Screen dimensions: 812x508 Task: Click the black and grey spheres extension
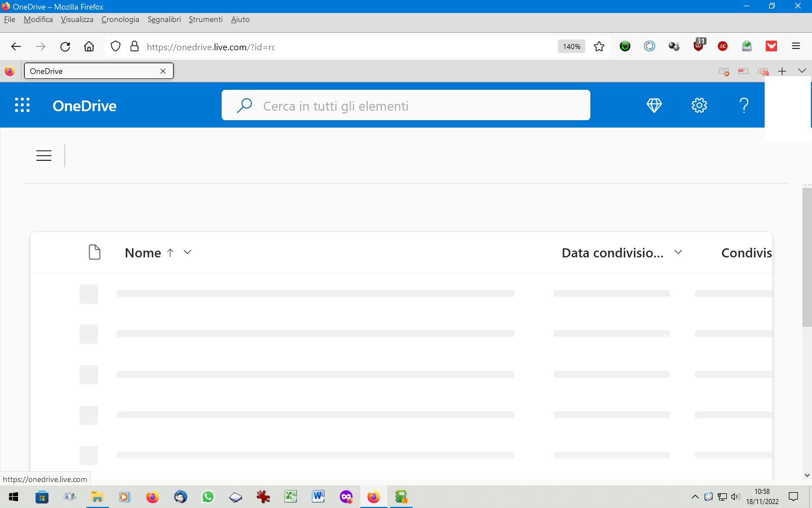[x=674, y=46]
